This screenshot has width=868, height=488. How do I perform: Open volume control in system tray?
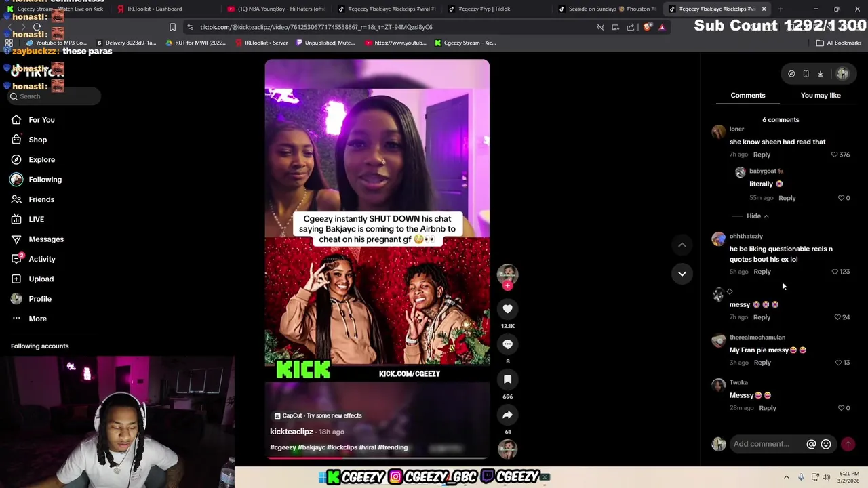pyautogui.click(x=827, y=477)
